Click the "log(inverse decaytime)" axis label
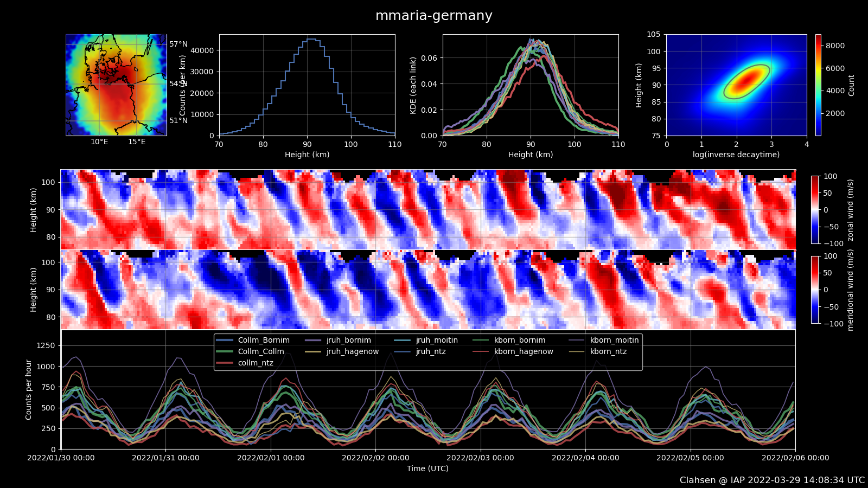The width and height of the screenshot is (868, 488). coord(736,155)
